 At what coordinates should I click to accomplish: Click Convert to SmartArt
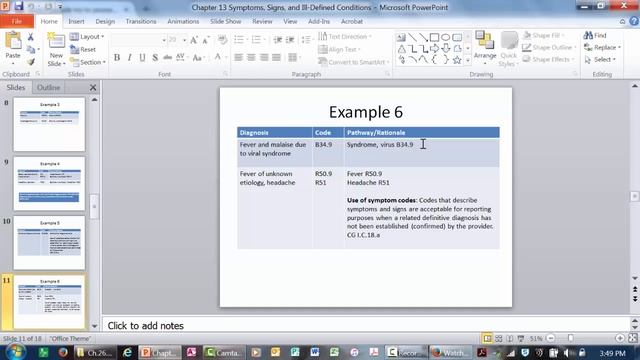354,62
